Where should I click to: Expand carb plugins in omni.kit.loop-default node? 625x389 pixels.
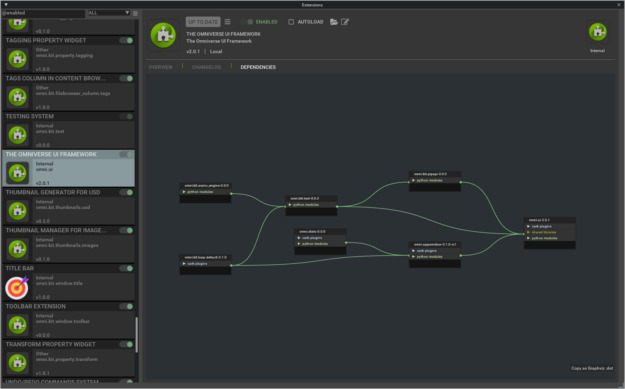[x=184, y=264]
